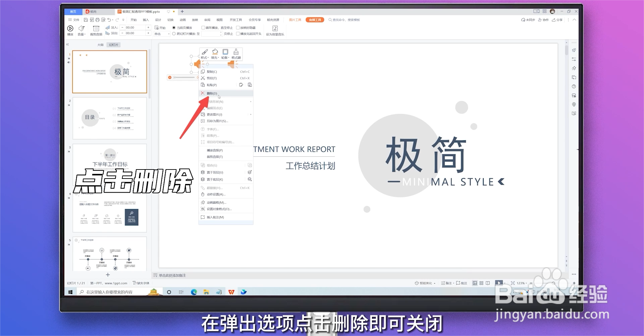644x336 pixels.
Task: Click 设置对象格式(O)... in the context menu
Action: point(226,209)
